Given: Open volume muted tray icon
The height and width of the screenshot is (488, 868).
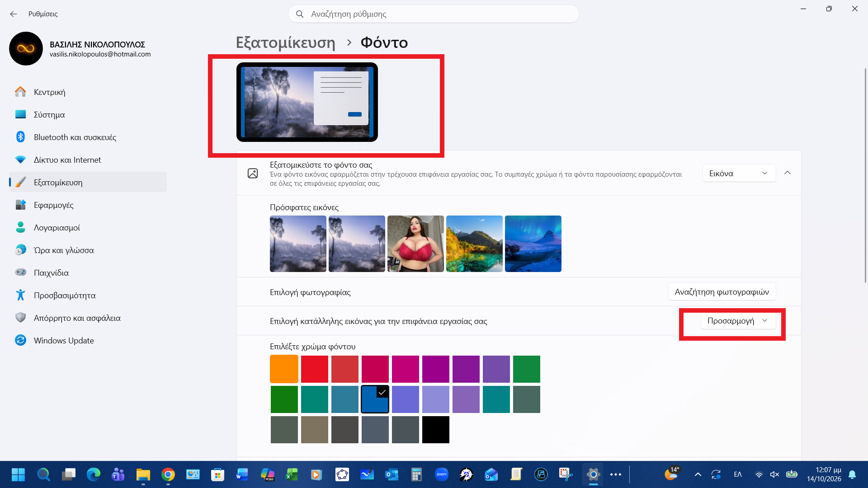Looking at the screenshot, I should [x=774, y=474].
